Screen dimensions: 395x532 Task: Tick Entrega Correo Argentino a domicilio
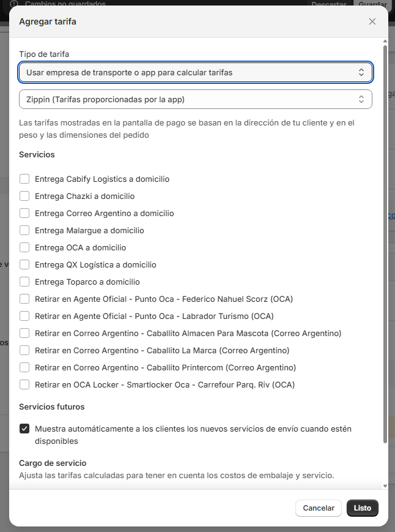click(x=24, y=214)
